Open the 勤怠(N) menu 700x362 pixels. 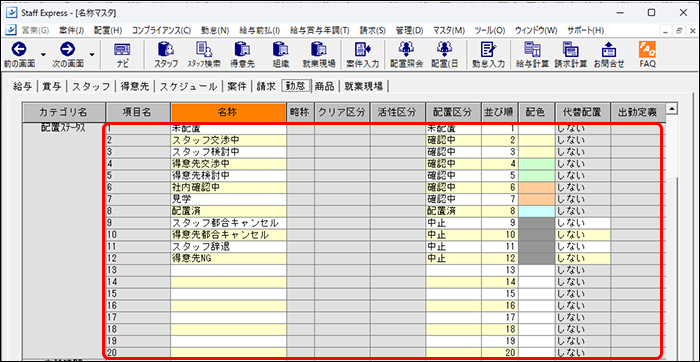point(215,30)
